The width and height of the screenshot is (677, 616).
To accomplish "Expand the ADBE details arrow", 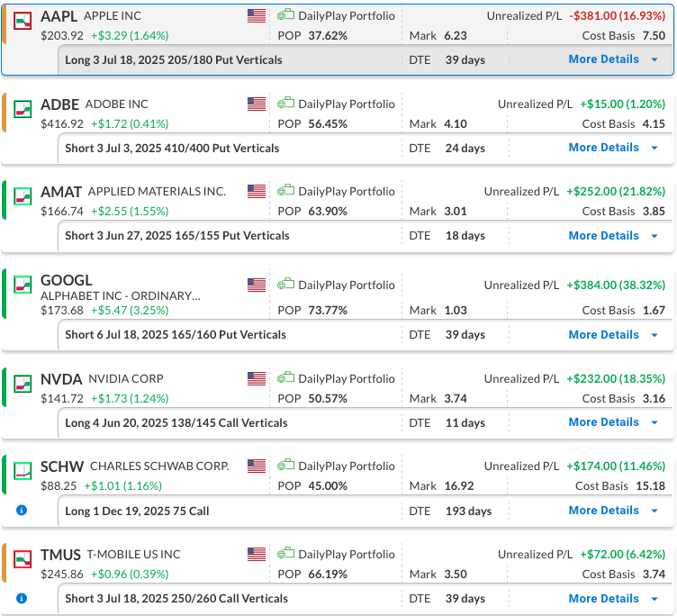I will (x=654, y=148).
